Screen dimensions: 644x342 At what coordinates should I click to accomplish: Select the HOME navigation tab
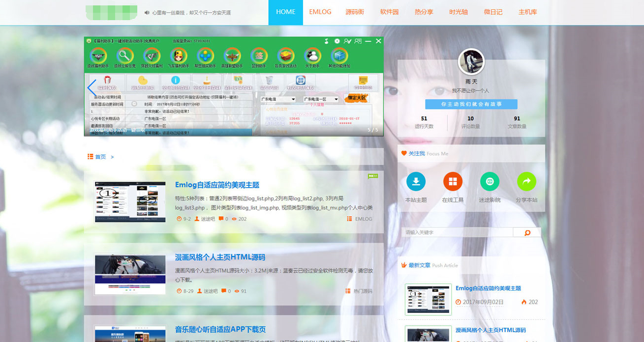coord(285,12)
